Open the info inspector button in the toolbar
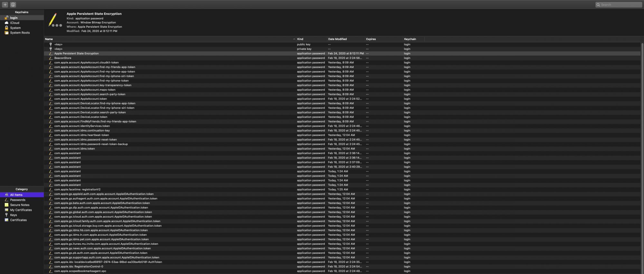Viewport: 644px width, 274px height. pyautogui.click(x=13, y=5)
